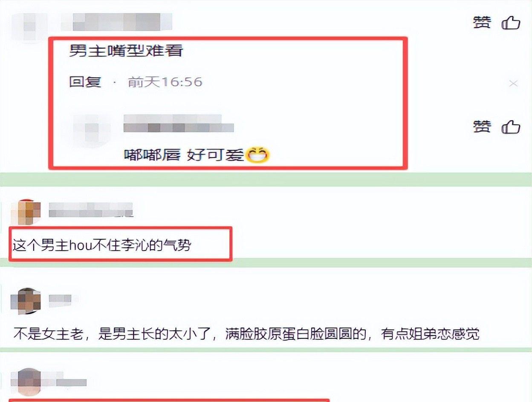The width and height of the screenshot is (532, 402).
Task: Dismiss using the gray X icon
Action: (513, 84)
